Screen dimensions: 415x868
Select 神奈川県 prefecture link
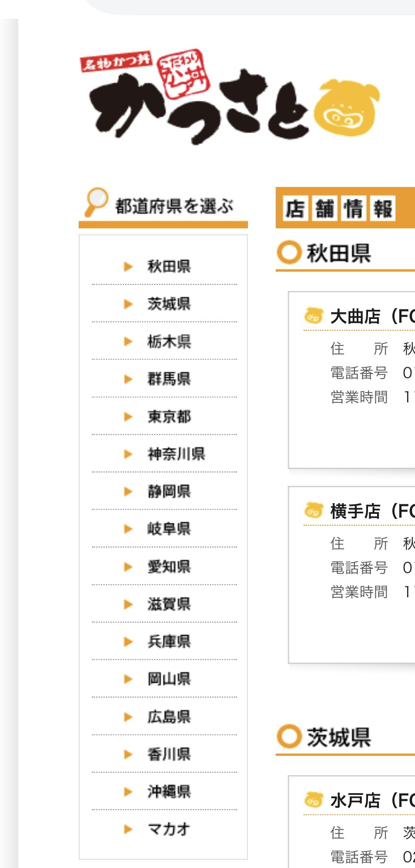pos(176,454)
